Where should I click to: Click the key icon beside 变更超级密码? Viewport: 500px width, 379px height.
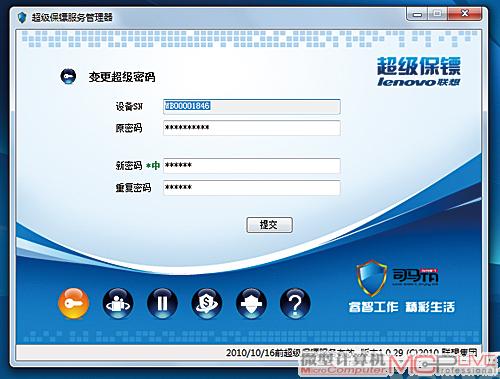[68, 76]
